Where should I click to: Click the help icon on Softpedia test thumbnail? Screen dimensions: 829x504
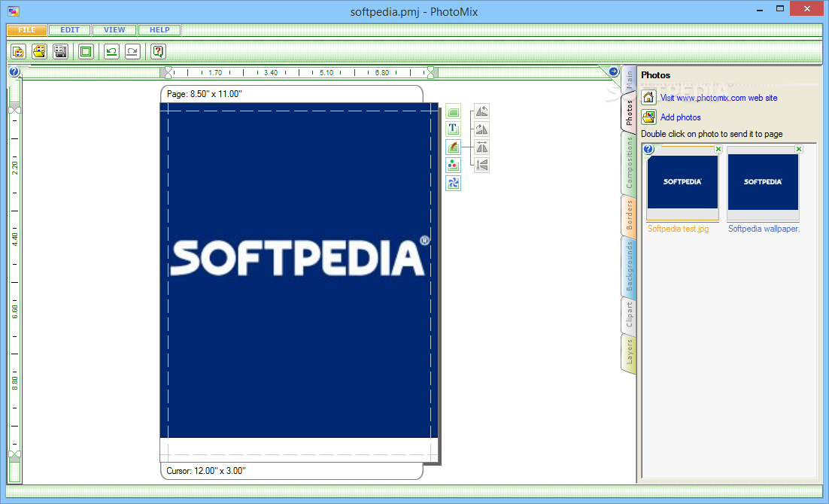point(648,149)
